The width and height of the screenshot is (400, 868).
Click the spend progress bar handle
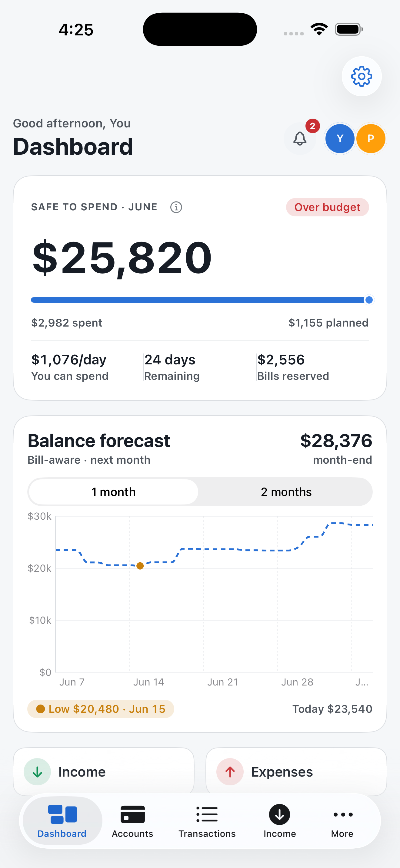pyautogui.click(x=369, y=300)
